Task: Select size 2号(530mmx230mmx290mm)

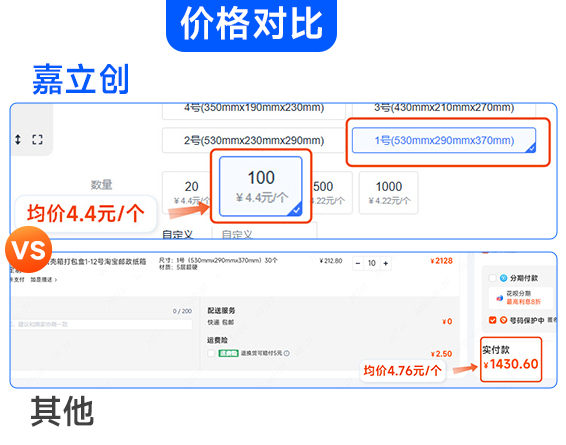Action: [x=254, y=140]
